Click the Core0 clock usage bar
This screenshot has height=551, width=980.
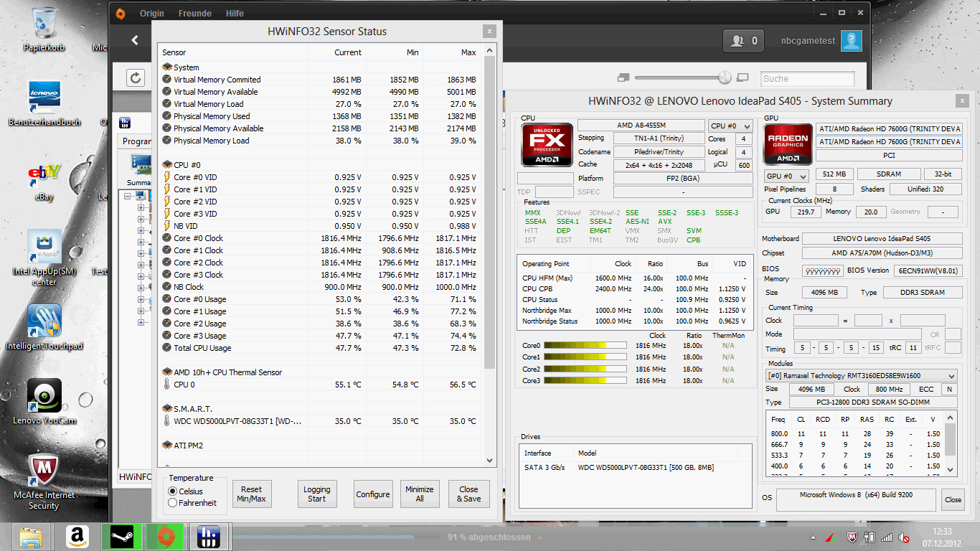tap(585, 345)
